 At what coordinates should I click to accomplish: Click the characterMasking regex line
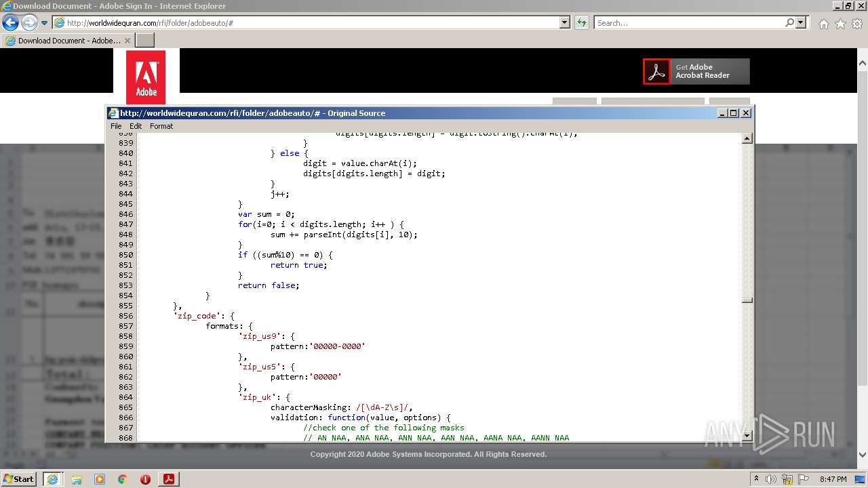pos(342,407)
